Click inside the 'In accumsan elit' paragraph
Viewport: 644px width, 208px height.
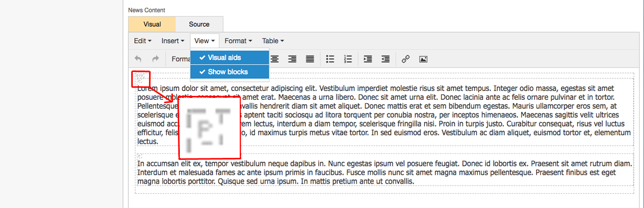click(347, 172)
